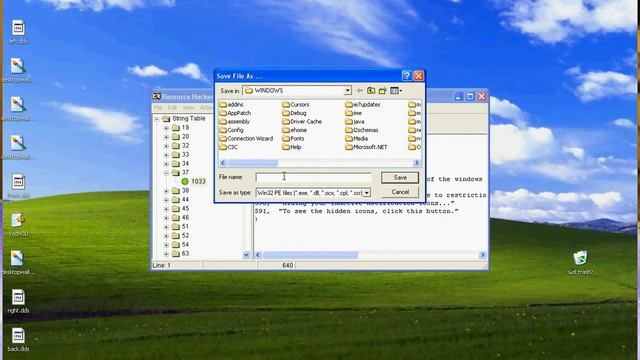Select the back.dds desktop icon
Image resolution: width=640 pixels, height=360 pixels.
(x=18, y=340)
